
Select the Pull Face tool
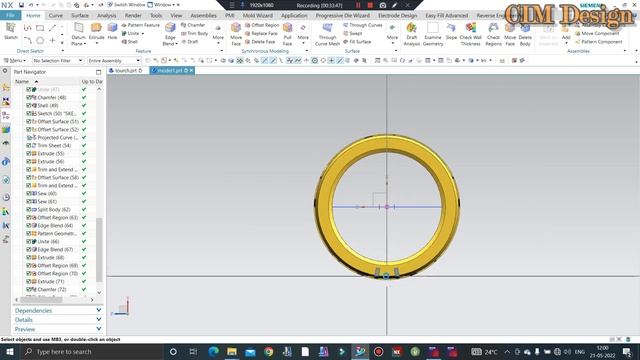tap(287, 34)
